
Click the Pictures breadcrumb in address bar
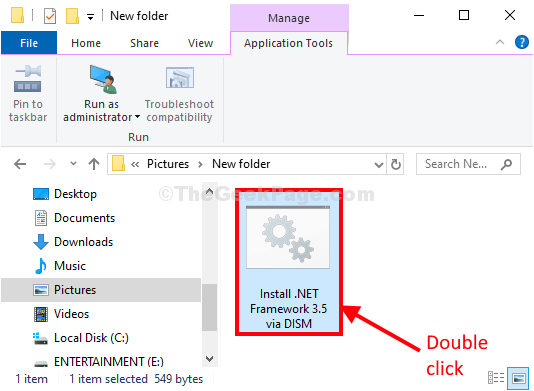click(x=168, y=164)
